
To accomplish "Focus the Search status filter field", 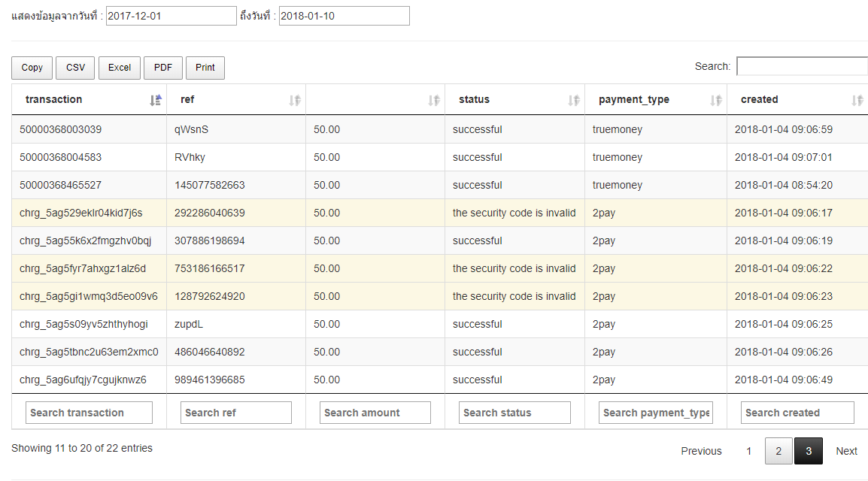I will (514, 413).
